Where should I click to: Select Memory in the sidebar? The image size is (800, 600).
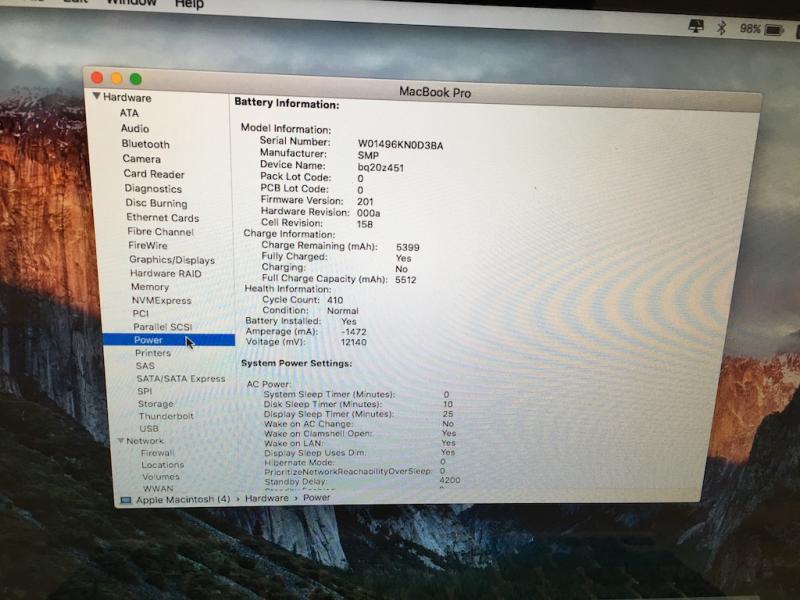click(x=150, y=287)
